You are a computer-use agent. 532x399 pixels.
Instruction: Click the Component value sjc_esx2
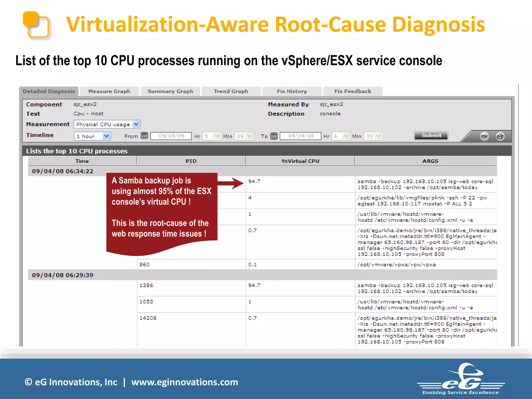tap(85, 104)
